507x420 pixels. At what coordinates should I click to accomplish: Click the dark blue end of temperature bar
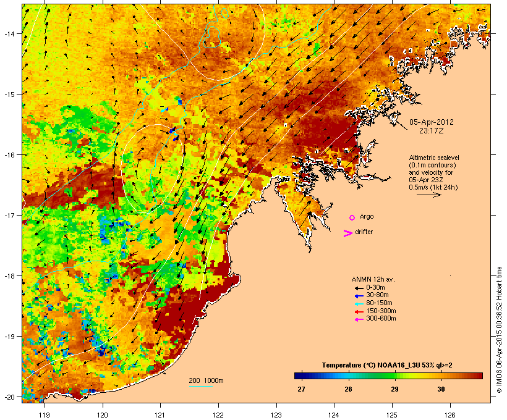[298, 376]
